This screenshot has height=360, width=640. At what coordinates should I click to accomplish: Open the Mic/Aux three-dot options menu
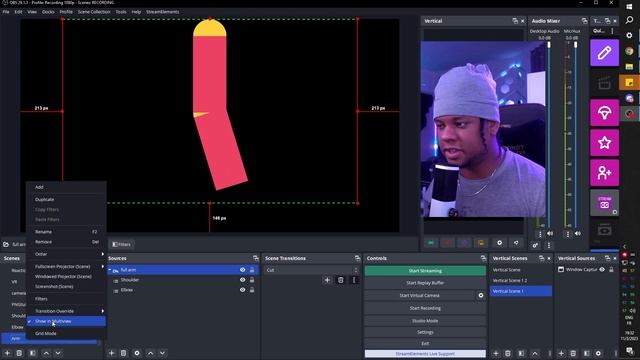(568, 234)
